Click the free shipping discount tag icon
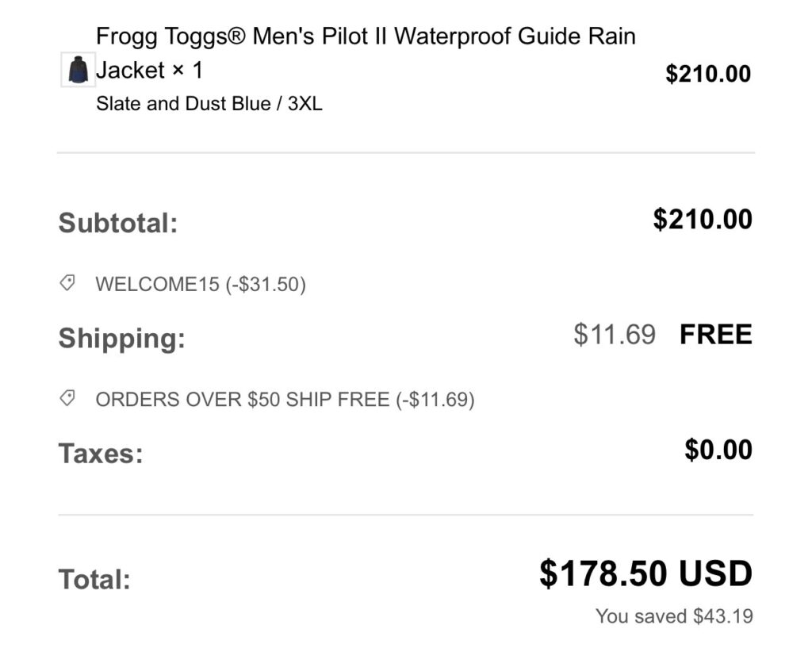The width and height of the screenshot is (812, 667). tap(68, 399)
